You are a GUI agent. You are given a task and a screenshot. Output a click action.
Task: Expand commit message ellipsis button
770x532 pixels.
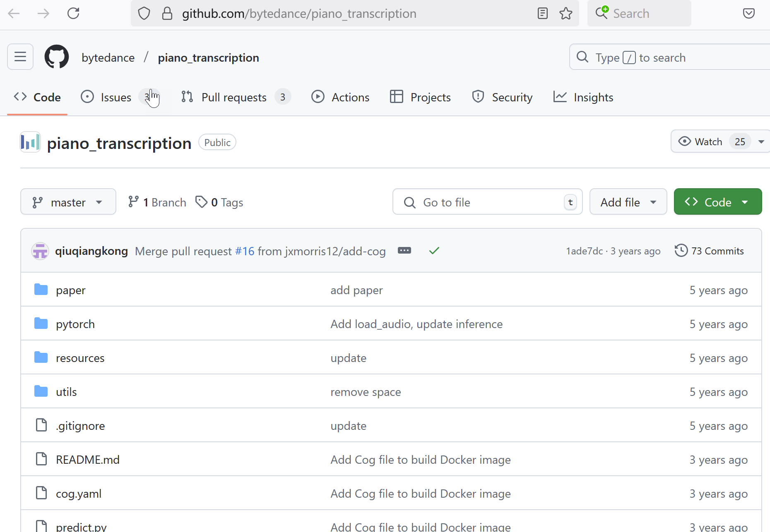click(404, 251)
